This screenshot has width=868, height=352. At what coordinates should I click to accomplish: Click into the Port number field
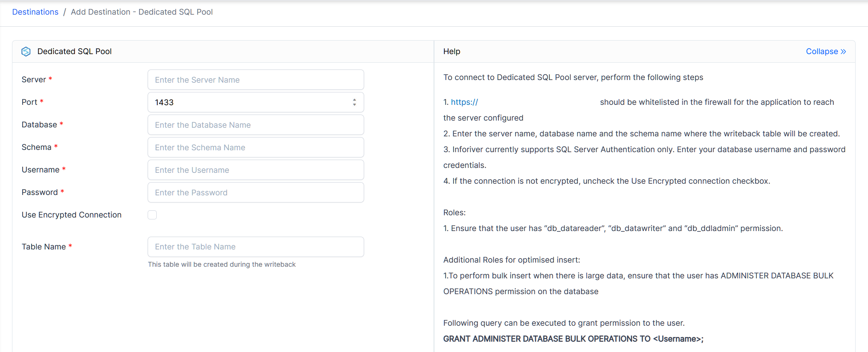tap(248, 102)
